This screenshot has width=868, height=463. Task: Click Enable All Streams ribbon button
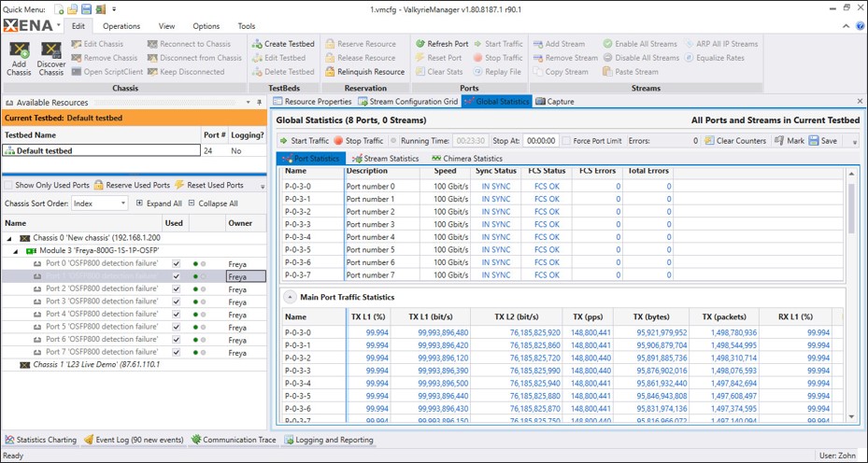click(x=640, y=44)
